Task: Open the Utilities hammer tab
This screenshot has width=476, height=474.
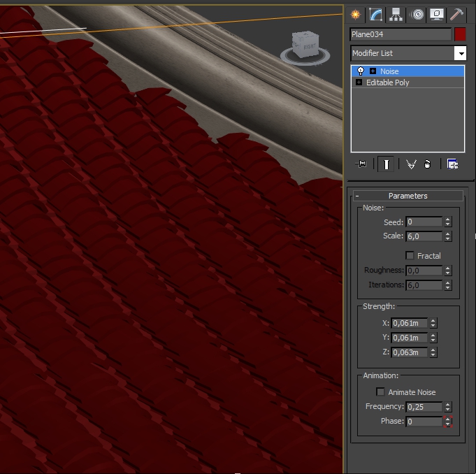Action: (x=456, y=14)
